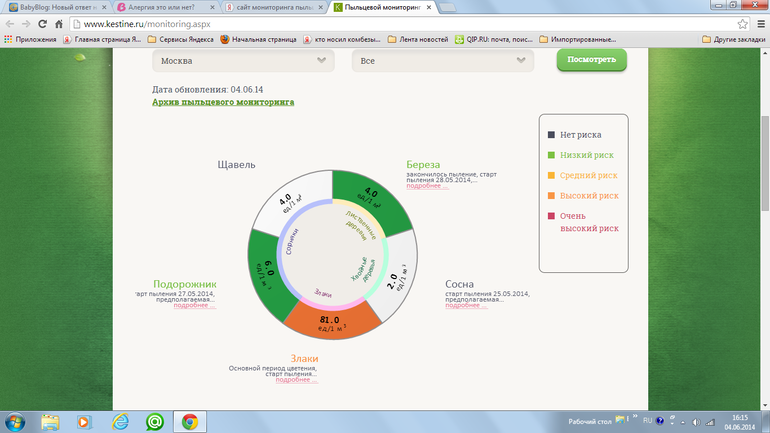Switch to the Аллергия это или нет tab

(162, 7)
